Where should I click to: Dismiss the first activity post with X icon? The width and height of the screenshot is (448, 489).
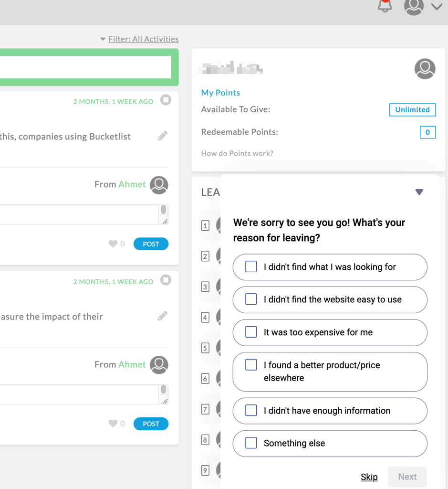point(166,100)
